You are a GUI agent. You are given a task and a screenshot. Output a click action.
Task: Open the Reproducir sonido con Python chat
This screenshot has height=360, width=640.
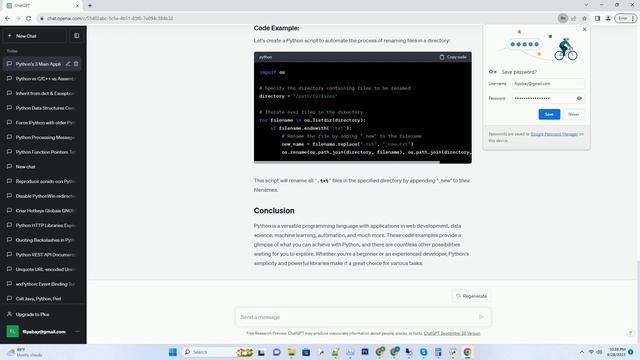42,181
